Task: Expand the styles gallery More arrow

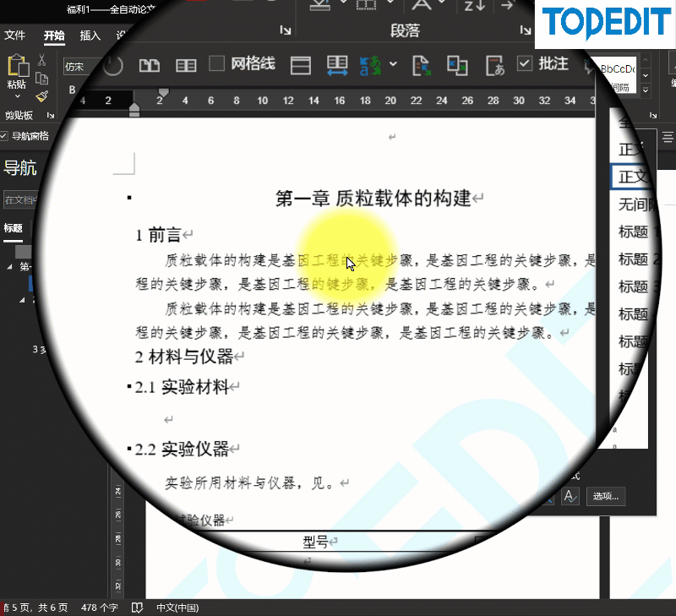Action: [x=646, y=90]
